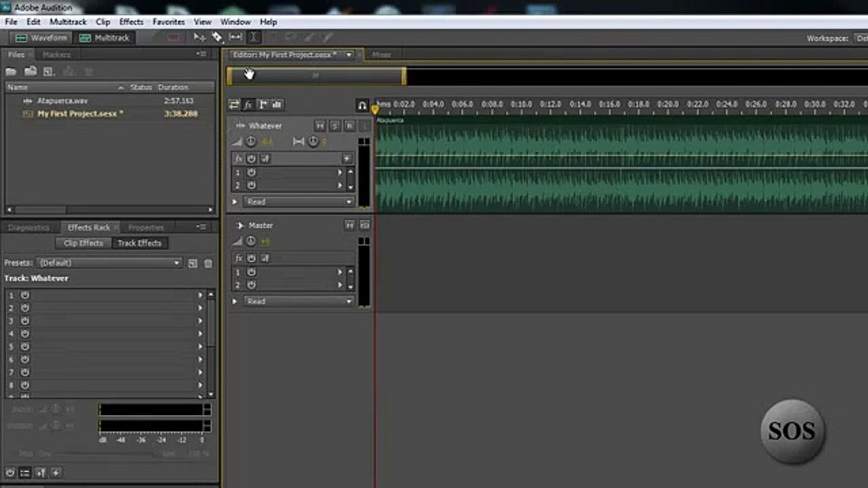Click the Whatever track pan knob
The image size is (868, 488).
pyautogui.click(x=313, y=142)
